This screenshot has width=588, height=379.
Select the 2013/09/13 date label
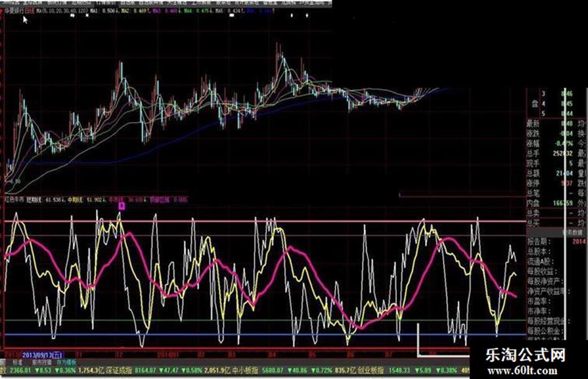tap(42, 354)
